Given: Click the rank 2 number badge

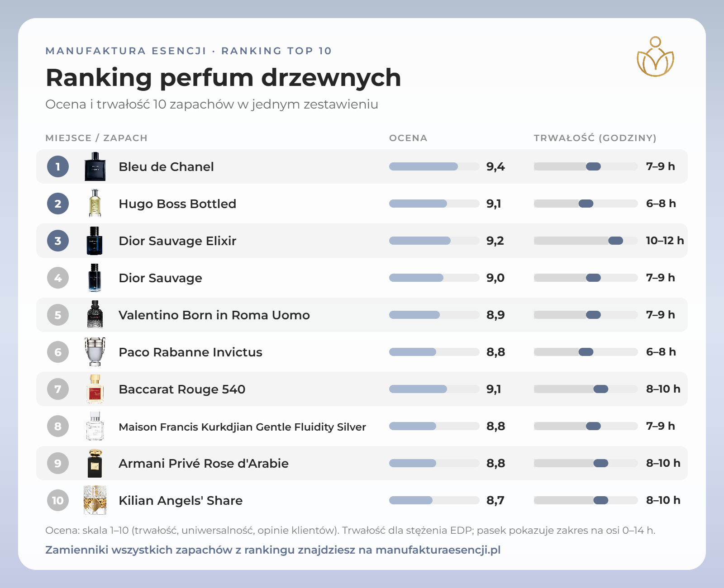Looking at the screenshot, I should [58, 204].
